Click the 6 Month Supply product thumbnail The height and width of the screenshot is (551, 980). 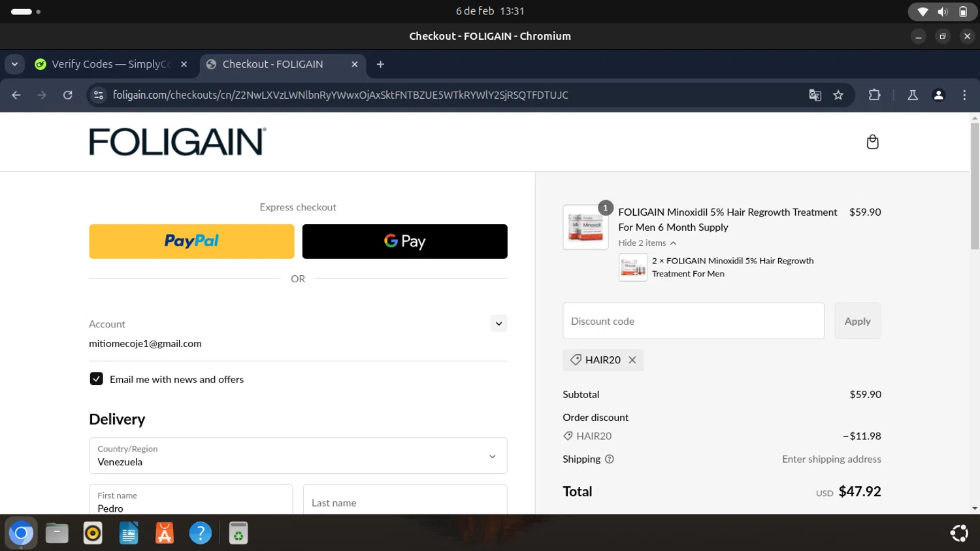[x=585, y=227]
